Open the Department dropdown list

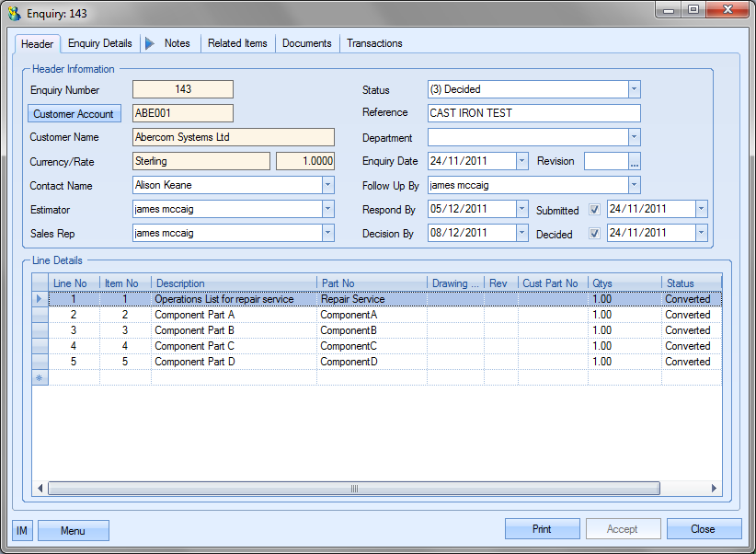point(634,137)
